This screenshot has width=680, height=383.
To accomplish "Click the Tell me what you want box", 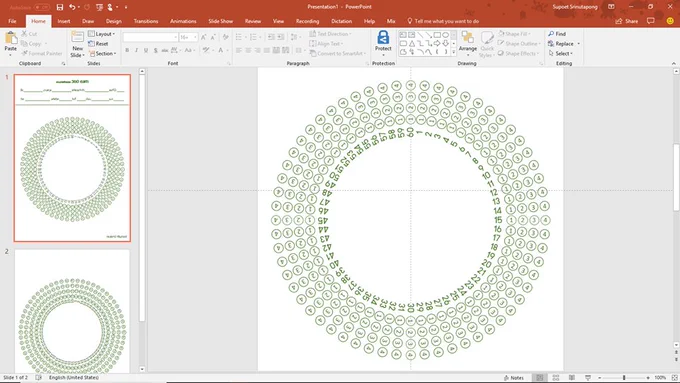I will pos(443,21).
